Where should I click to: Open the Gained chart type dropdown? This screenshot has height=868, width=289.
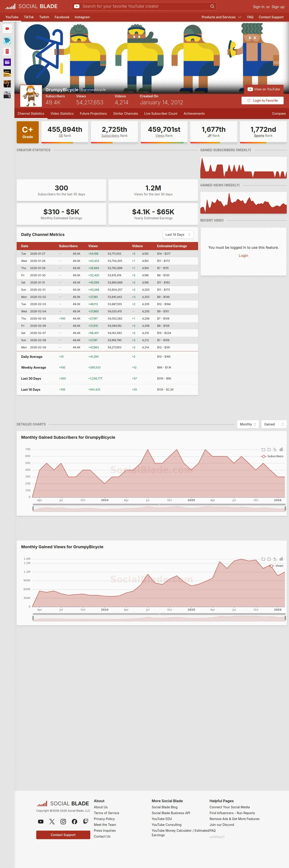(x=274, y=424)
